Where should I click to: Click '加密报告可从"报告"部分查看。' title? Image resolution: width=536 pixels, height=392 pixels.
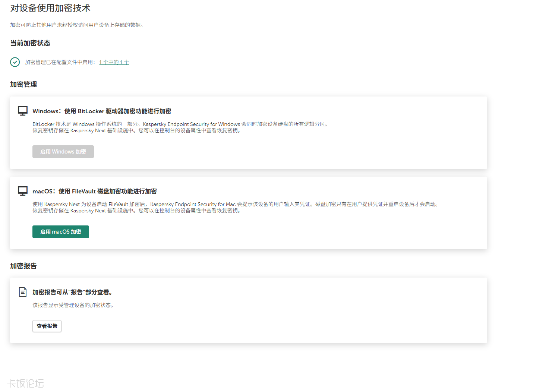click(73, 292)
